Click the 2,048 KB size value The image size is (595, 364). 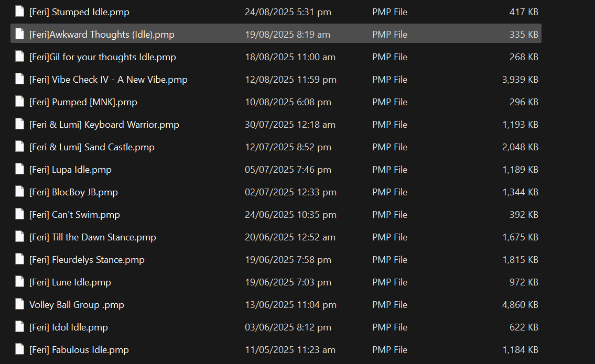coord(520,147)
